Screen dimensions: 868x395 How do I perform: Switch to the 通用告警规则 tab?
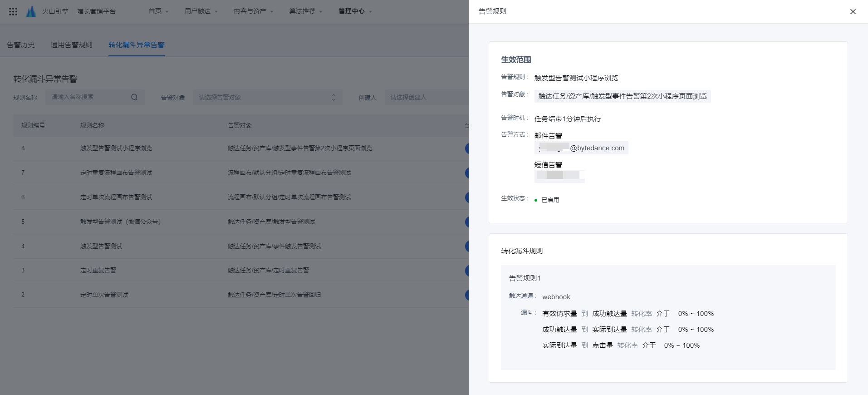pyautogui.click(x=71, y=45)
